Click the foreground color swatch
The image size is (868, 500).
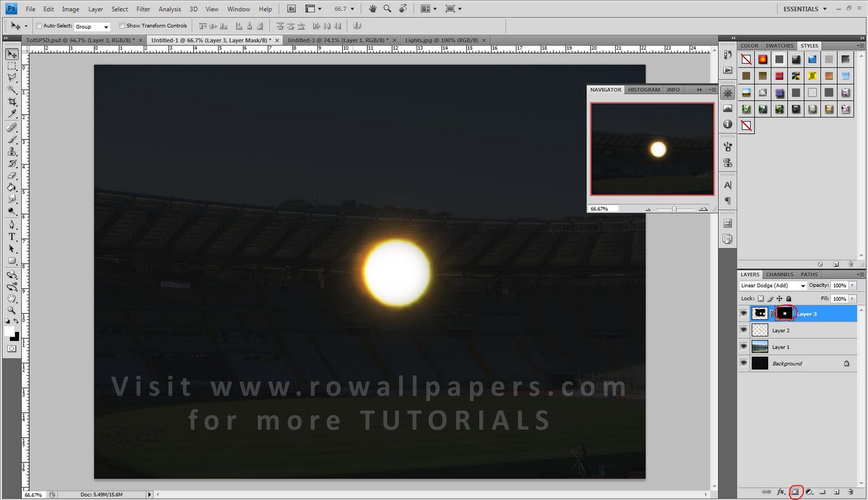(x=9, y=331)
